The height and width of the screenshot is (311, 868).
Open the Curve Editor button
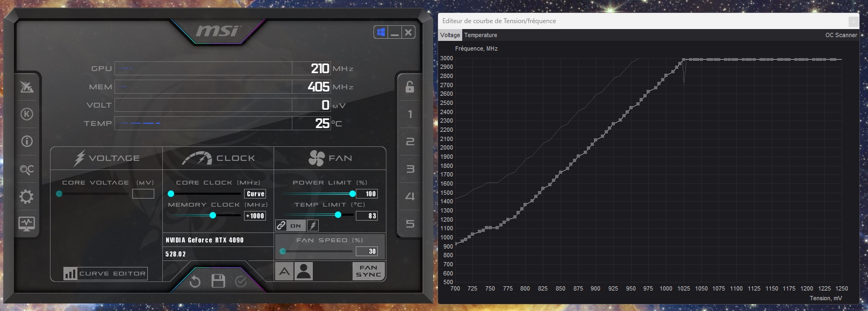click(105, 273)
